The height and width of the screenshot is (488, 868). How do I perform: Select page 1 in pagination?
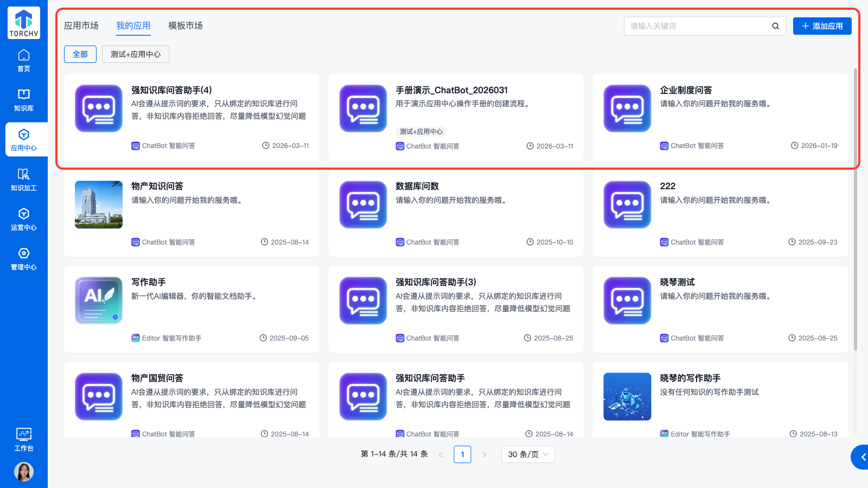tap(462, 454)
